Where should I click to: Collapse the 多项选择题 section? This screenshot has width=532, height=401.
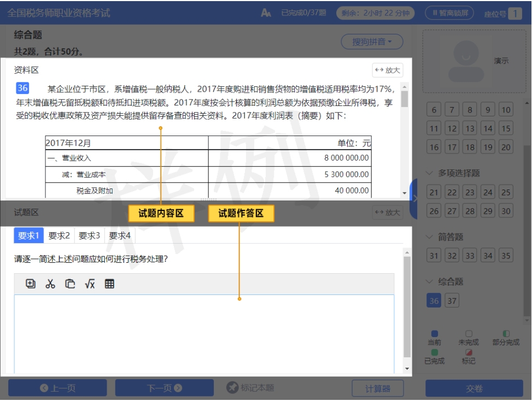point(430,173)
